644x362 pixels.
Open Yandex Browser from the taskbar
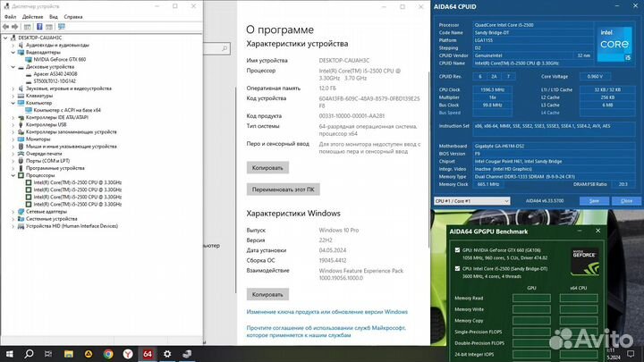pos(128,354)
